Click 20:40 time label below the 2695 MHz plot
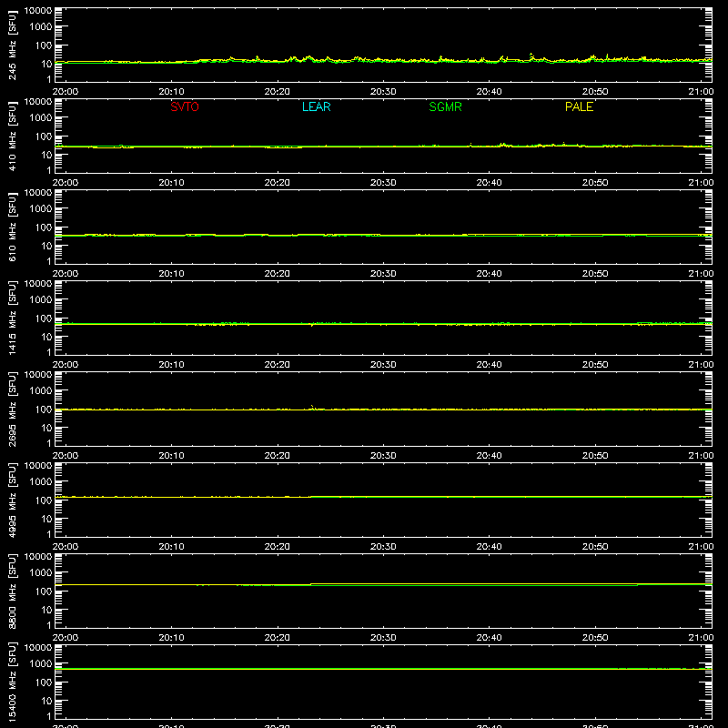Image resolution: width=728 pixels, height=728 pixels. click(x=489, y=456)
